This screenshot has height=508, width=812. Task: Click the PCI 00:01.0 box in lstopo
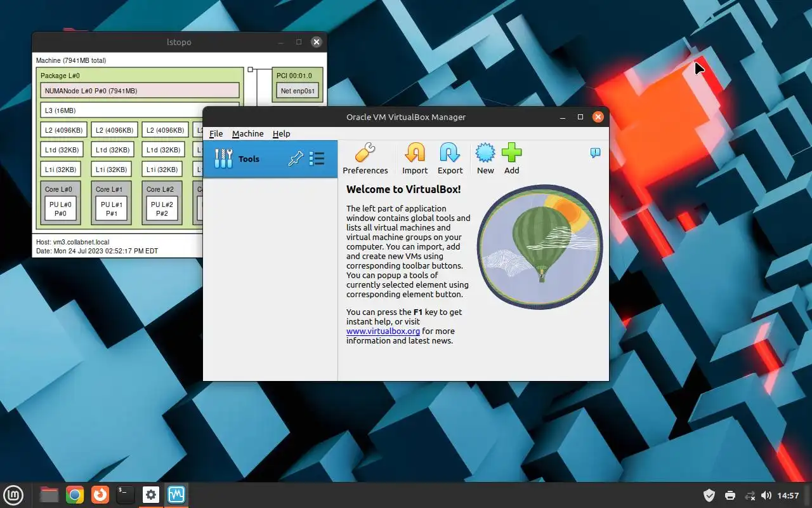pos(298,84)
